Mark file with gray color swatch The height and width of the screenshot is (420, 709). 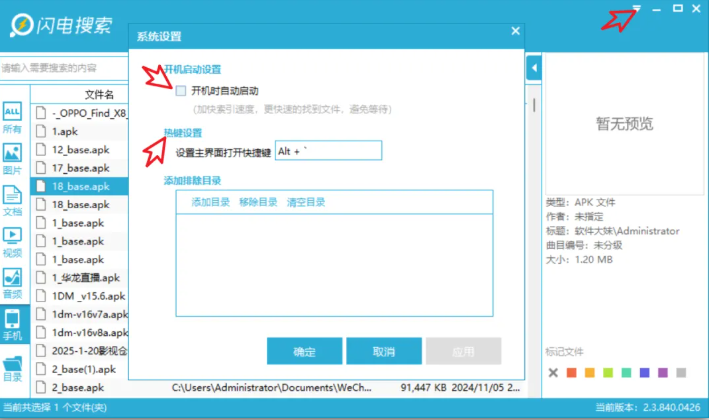point(681,373)
